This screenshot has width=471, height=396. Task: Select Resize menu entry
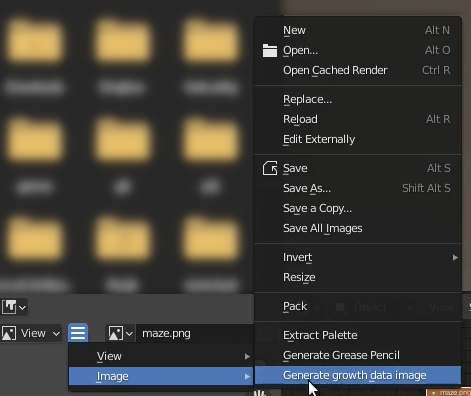point(358,277)
